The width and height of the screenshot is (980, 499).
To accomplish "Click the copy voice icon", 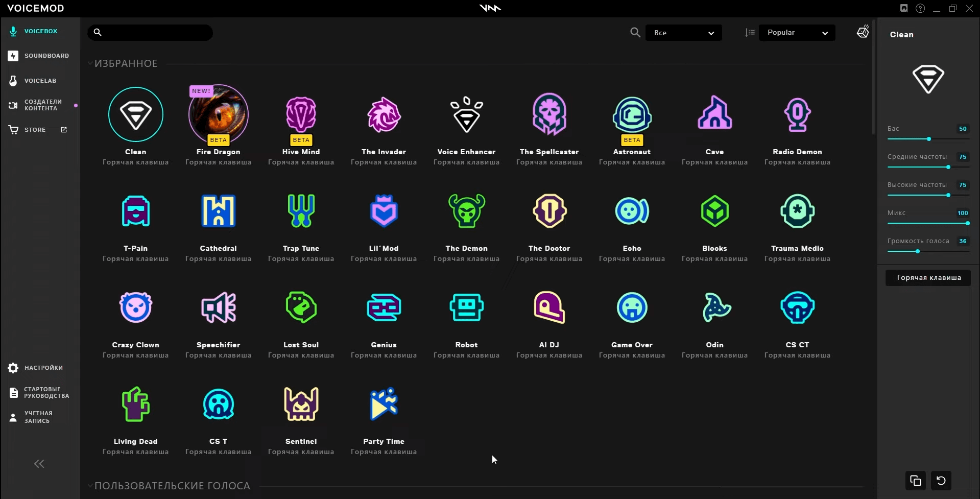I will [915, 481].
